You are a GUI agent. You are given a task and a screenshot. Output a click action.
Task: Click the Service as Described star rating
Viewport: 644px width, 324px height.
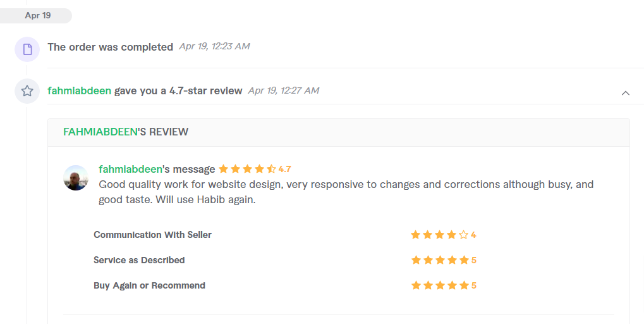pyautogui.click(x=439, y=260)
